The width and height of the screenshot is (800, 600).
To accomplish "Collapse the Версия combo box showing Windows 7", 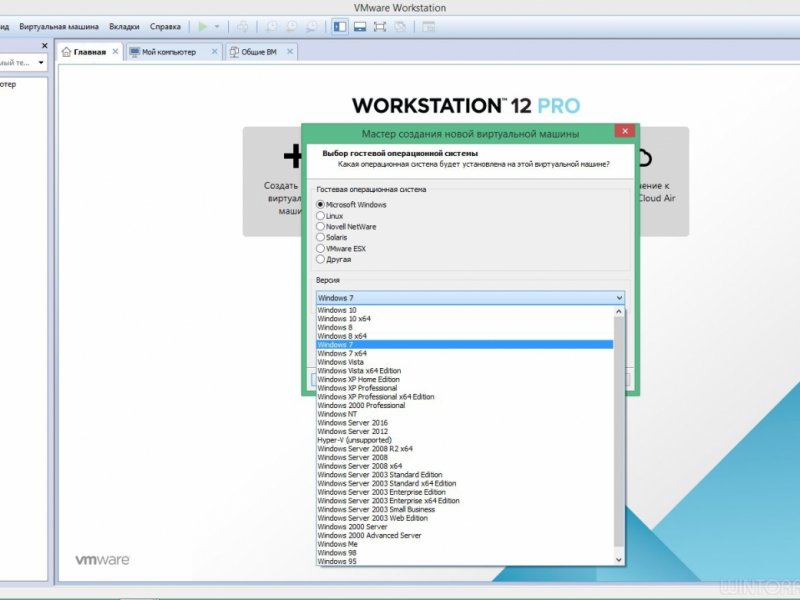I will pyautogui.click(x=470, y=298).
